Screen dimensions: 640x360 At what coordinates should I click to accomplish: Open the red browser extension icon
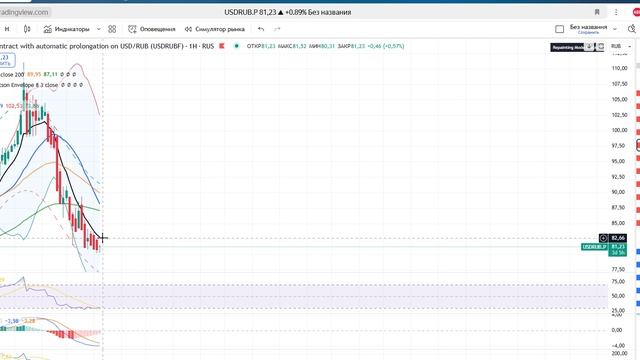click(x=636, y=12)
